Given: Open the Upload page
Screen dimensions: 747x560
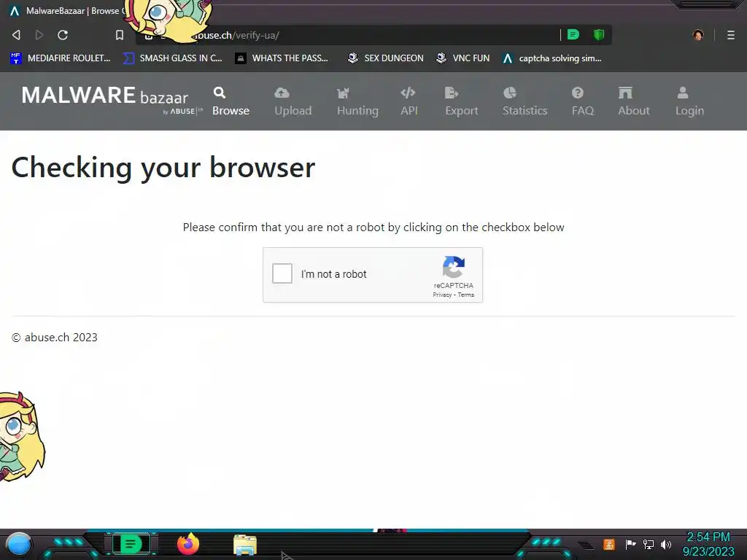Looking at the screenshot, I should coord(293,101).
